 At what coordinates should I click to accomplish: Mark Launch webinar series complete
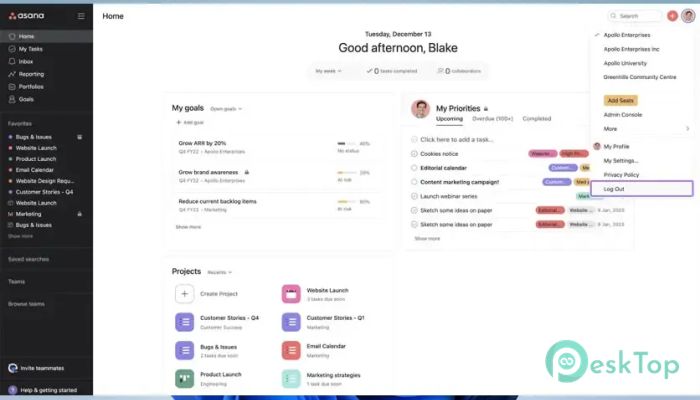(x=414, y=196)
